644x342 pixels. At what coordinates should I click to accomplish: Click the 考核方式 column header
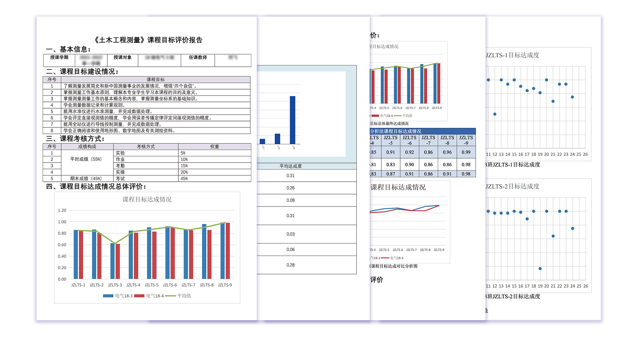pos(146,147)
